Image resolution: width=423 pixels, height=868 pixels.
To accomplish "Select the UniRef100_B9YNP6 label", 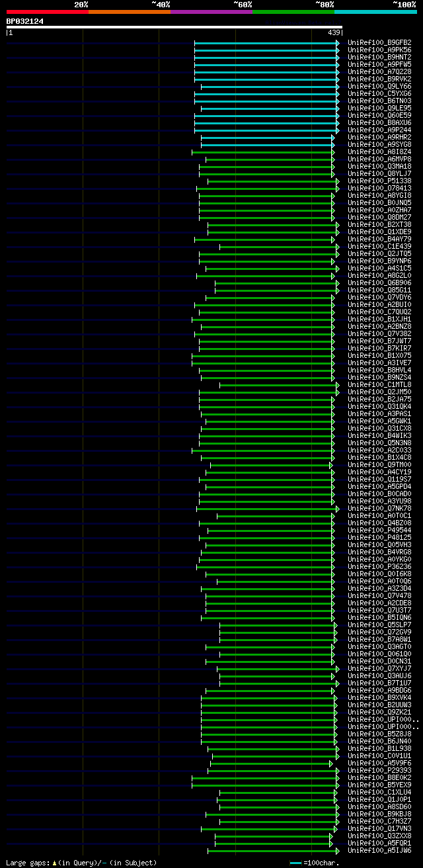I will [379, 261].
